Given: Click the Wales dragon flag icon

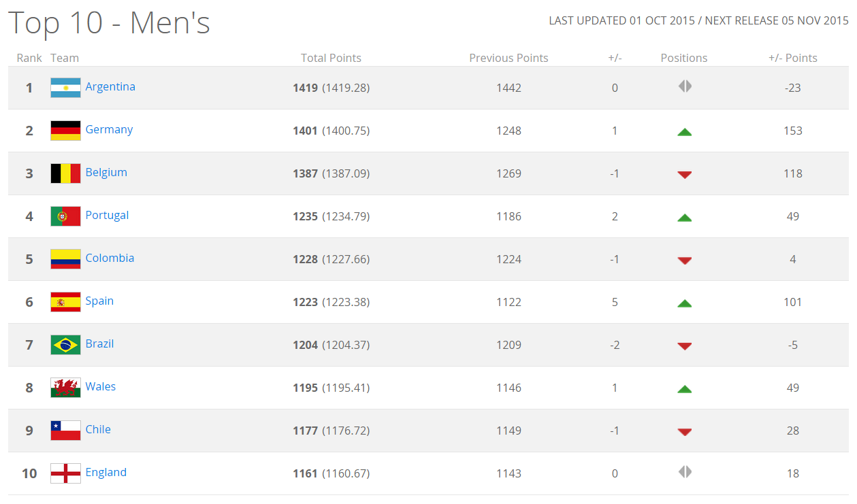Looking at the screenshot, I should (65, 388).
